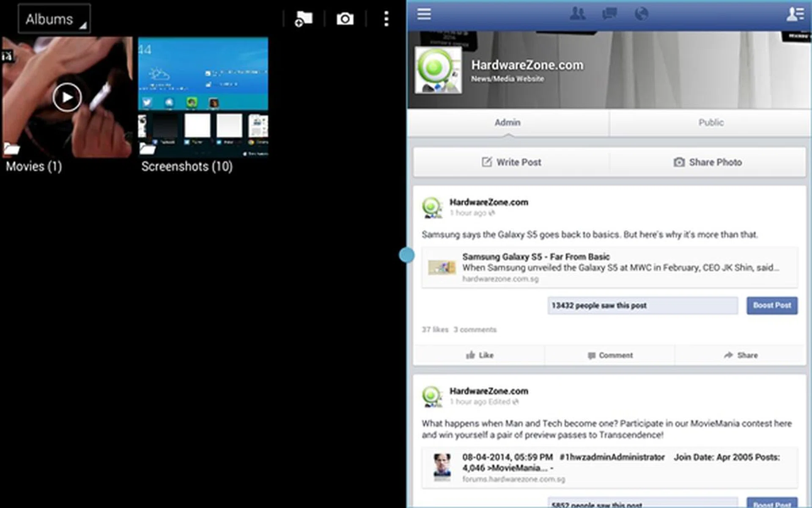This screenshot has height=508, width=812.
Task: Play the video in the Movies album
Action: pos(67,97)
